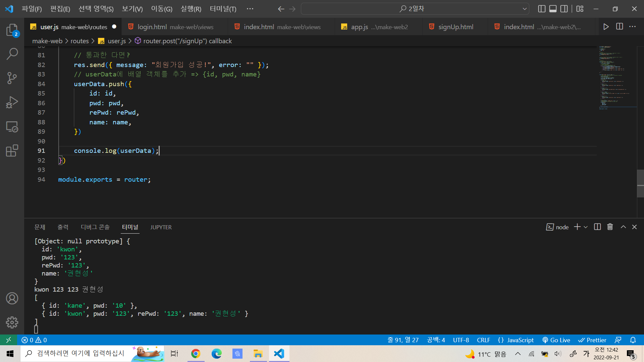
Task: Open the Extensions view
Action: [12, 151]
